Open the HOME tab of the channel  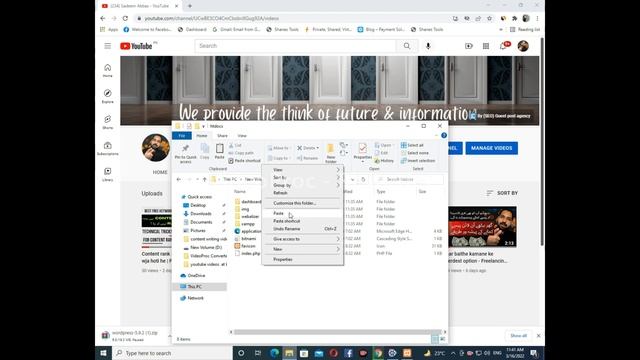pos(160,172)
